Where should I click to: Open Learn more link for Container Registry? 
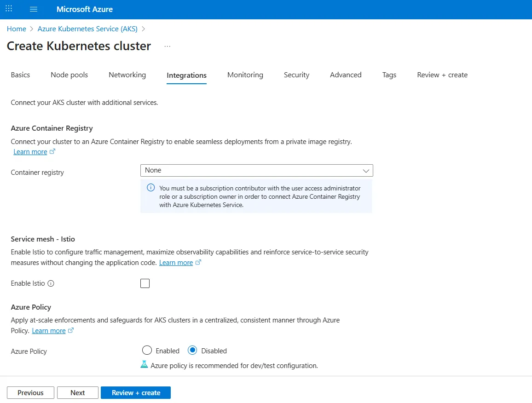coord(30,152)
